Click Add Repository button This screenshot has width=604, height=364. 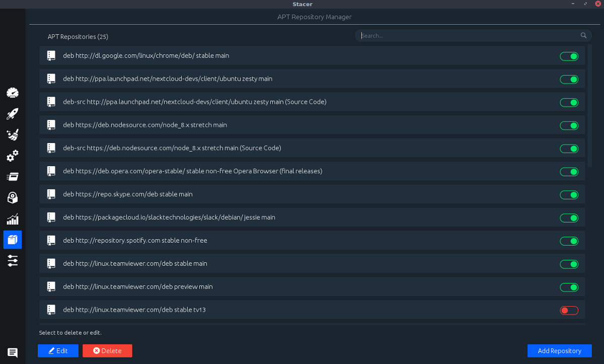pos(559,351)
